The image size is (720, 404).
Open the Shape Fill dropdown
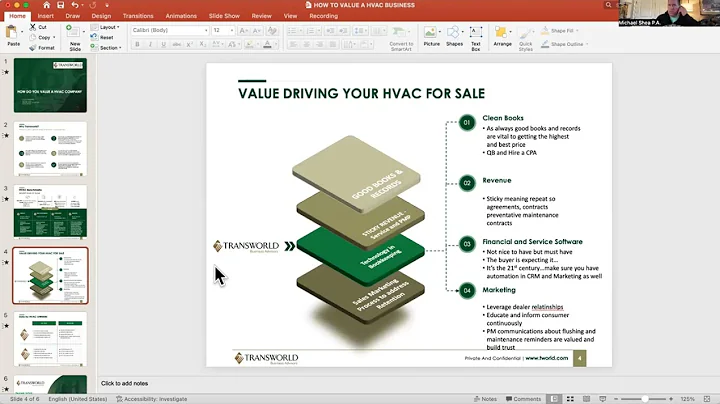(577, 31)
